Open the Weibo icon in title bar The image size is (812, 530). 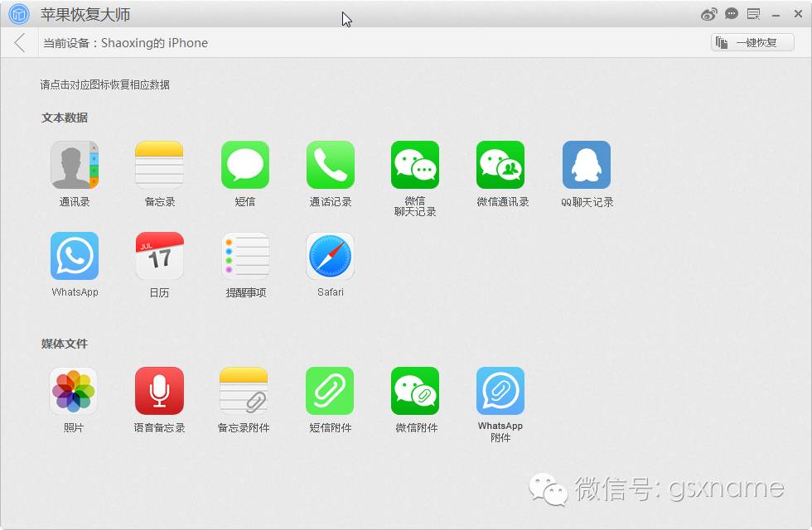coord(709,14)
